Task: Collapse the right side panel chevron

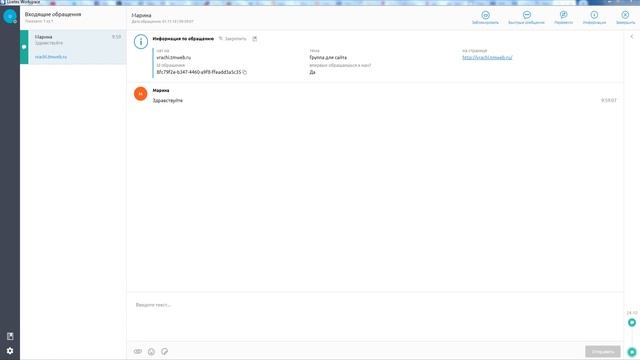Action: click(632, 37)
